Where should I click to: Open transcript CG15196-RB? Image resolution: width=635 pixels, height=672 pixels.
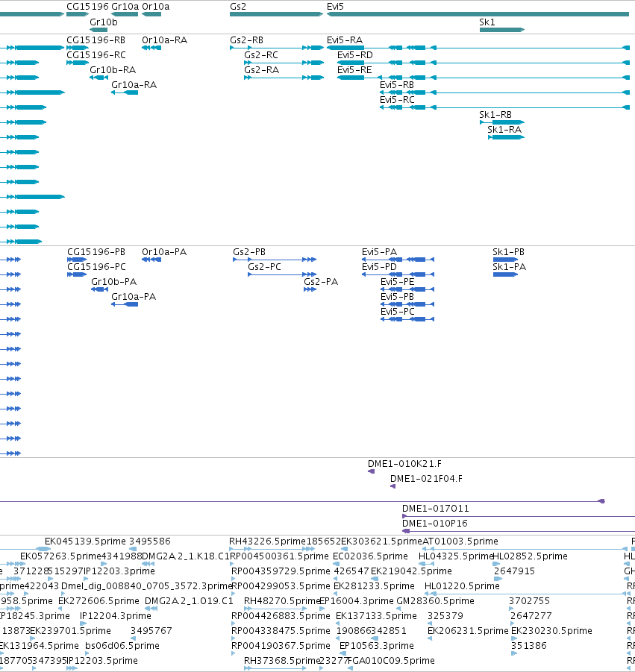tap(96, 40)
